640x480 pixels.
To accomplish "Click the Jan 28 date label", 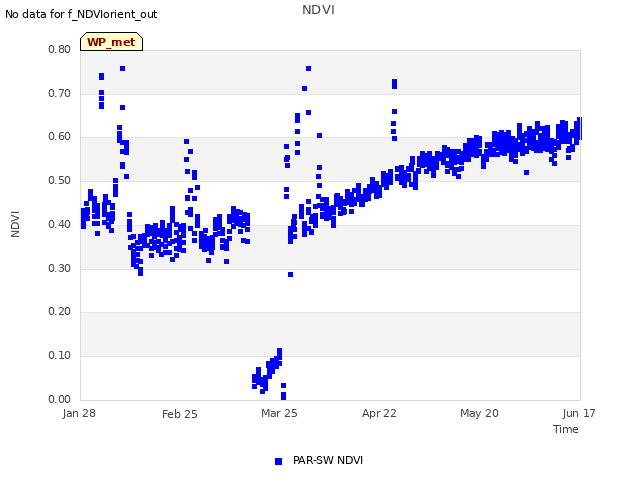I will point(79,413).
